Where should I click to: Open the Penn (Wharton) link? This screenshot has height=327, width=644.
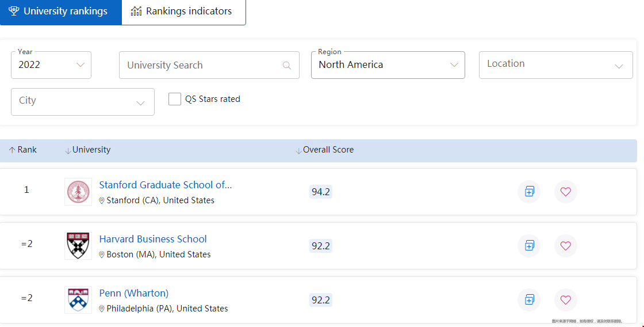(134, 293)
